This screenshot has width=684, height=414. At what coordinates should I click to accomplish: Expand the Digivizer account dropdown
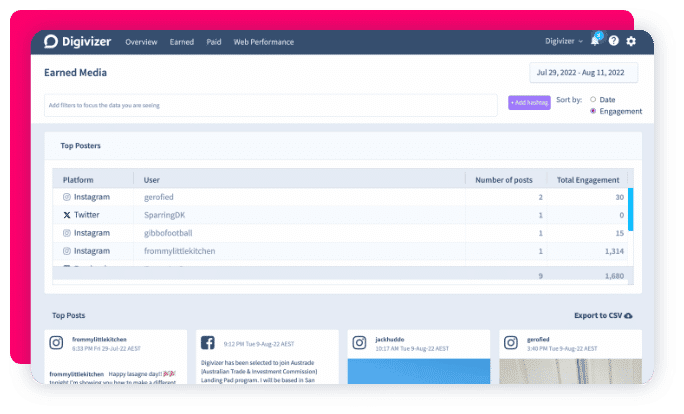(x=564, y=42)
